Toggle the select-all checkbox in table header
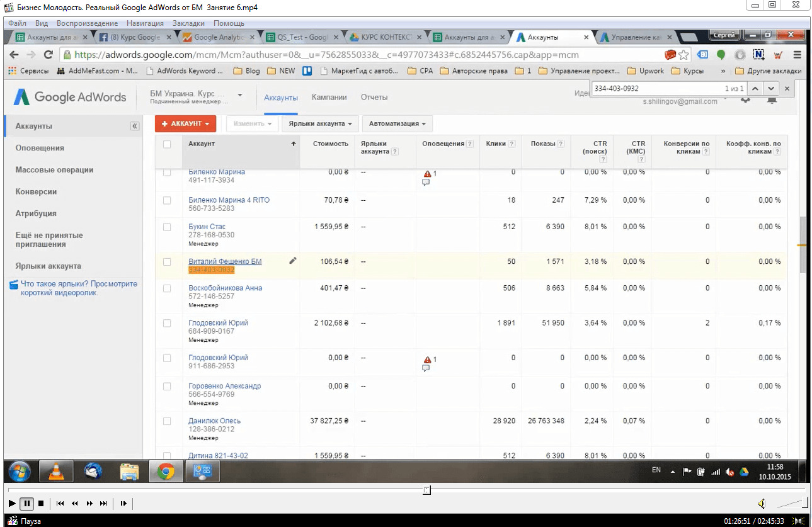 [x=167, y=144]
